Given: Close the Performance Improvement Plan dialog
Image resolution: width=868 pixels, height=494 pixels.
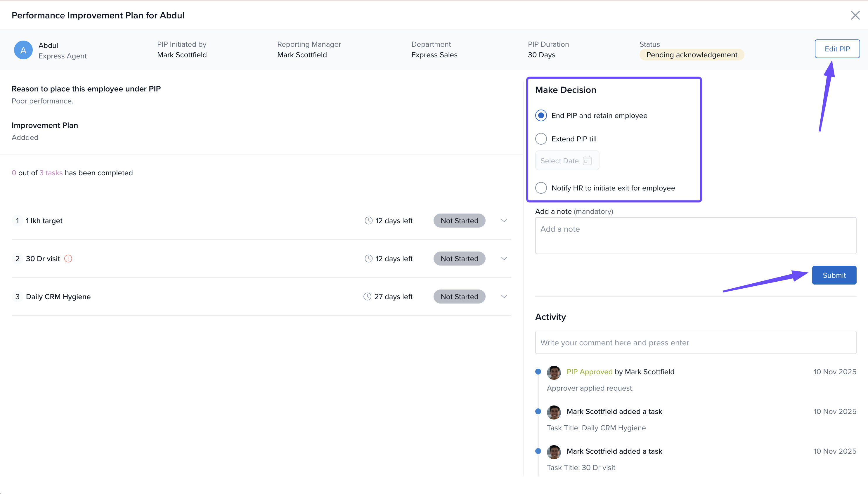Looking at the screenshot, I should coord(855,15).
